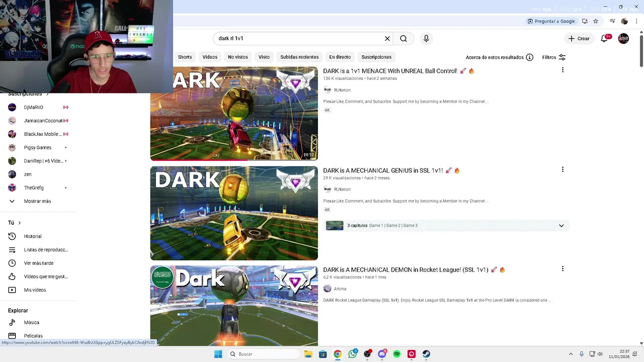Open Chrome media controls icon
This screenshot has height=362, width=644.
click(612, 21)
